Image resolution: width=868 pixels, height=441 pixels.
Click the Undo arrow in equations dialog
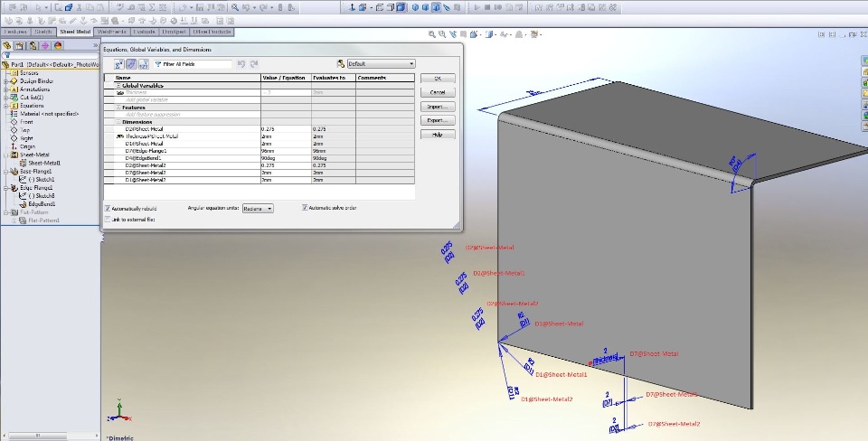(x=241, y=64)
